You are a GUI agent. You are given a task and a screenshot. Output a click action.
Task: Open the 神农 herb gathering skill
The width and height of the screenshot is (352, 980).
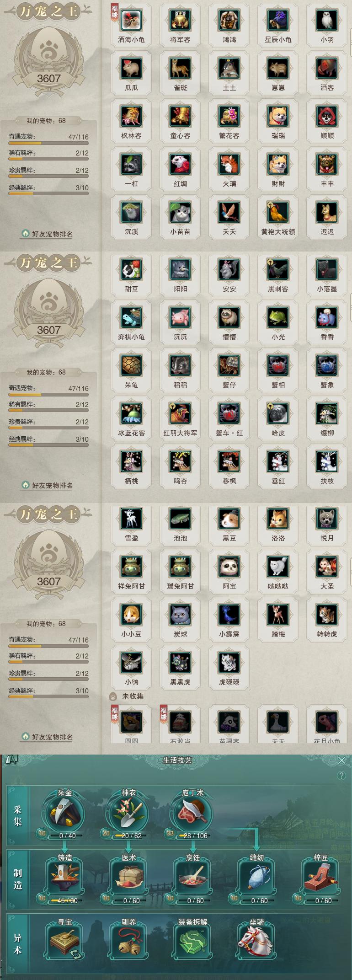128,814
